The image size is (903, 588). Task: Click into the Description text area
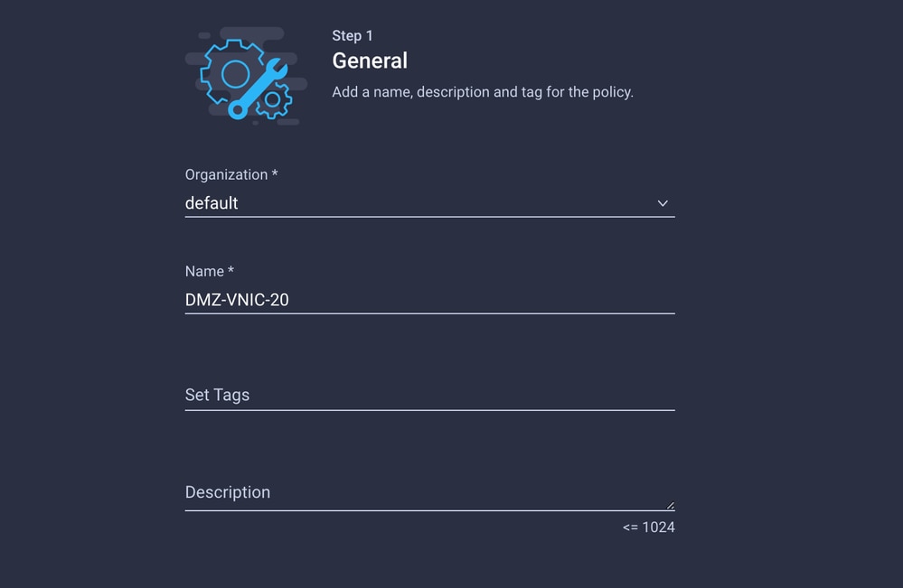coord(429,492)
